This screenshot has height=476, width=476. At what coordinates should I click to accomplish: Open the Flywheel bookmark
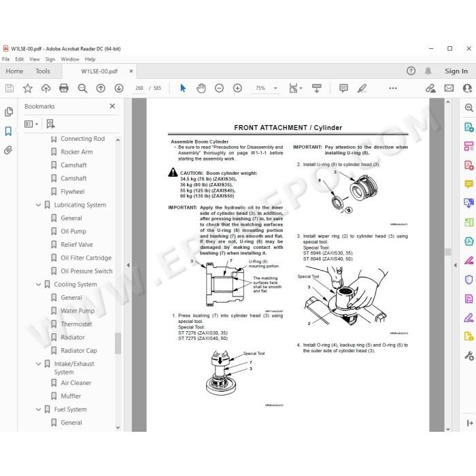click(72, 192)
